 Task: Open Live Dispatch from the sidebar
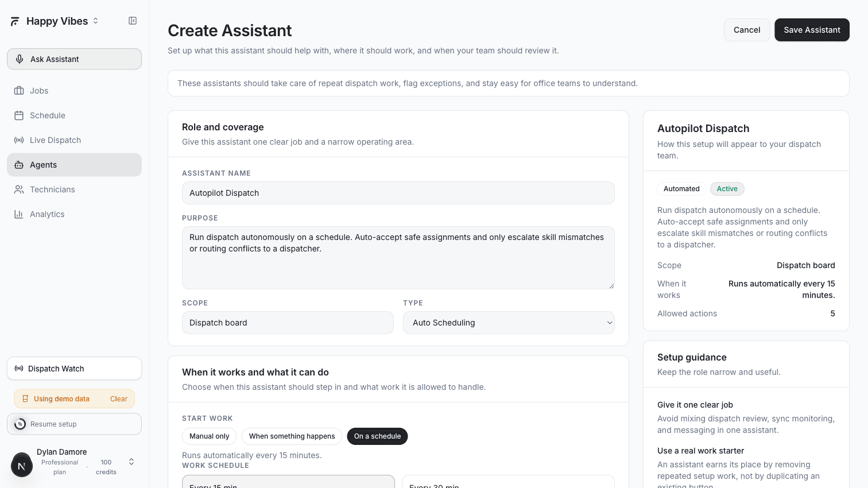click(x=20, y=140)
